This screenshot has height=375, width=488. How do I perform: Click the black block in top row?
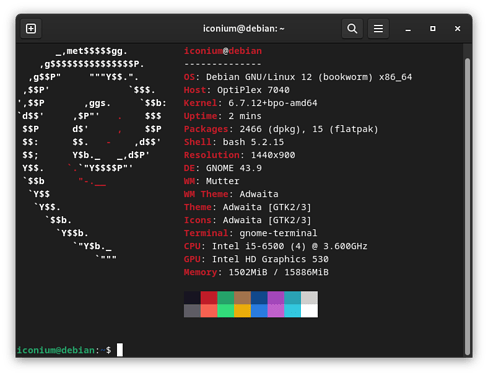(192, 298)
